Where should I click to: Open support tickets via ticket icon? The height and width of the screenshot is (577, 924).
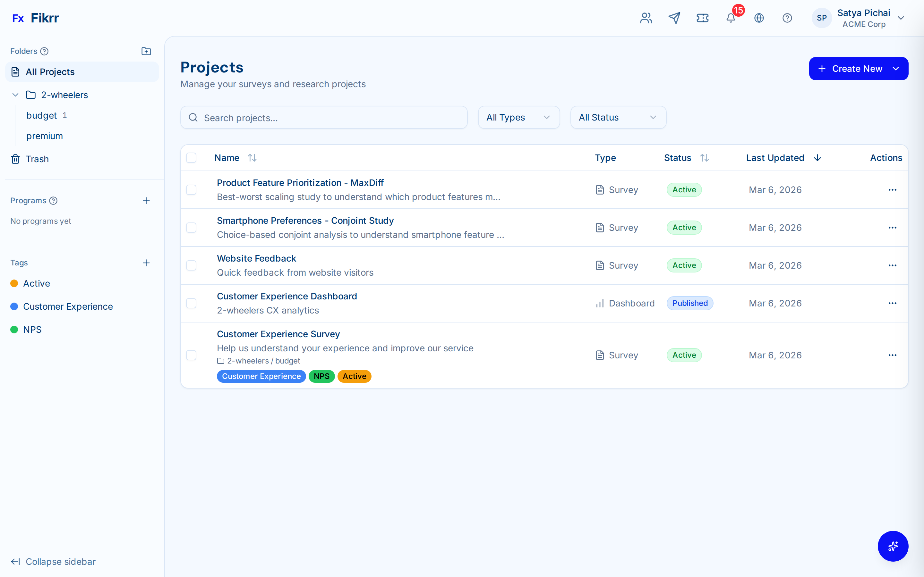click(703, 18)
